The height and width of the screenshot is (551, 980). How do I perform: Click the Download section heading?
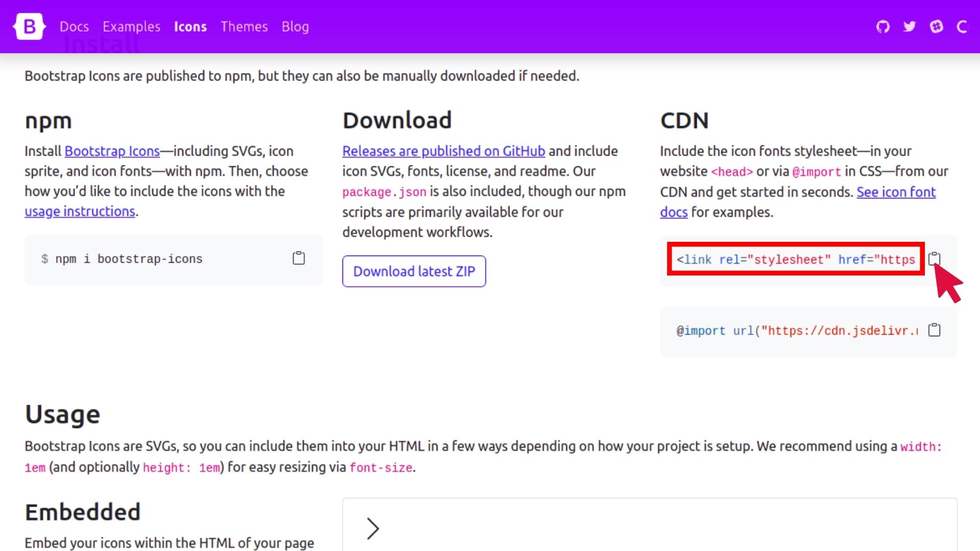pos(397,120)
